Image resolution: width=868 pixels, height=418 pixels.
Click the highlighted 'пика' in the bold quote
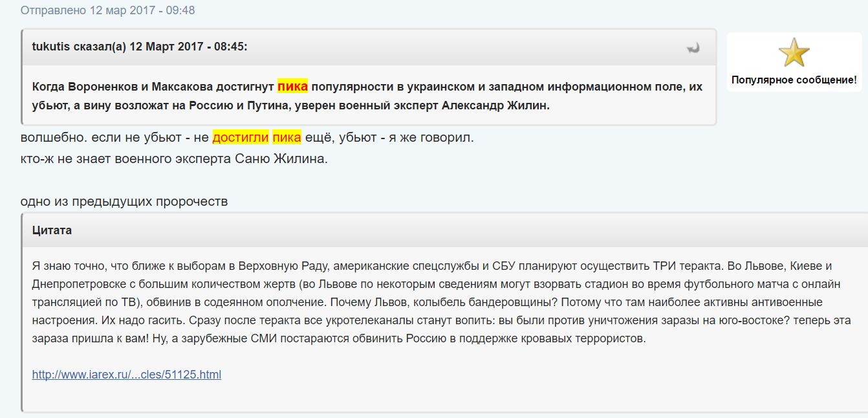[x=292, y=86]
